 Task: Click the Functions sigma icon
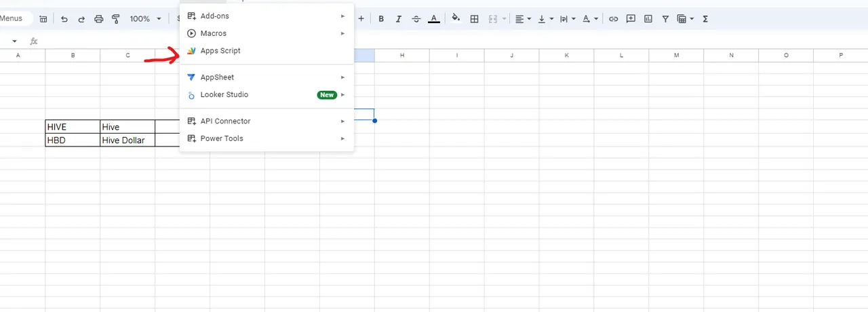(705, 19)
